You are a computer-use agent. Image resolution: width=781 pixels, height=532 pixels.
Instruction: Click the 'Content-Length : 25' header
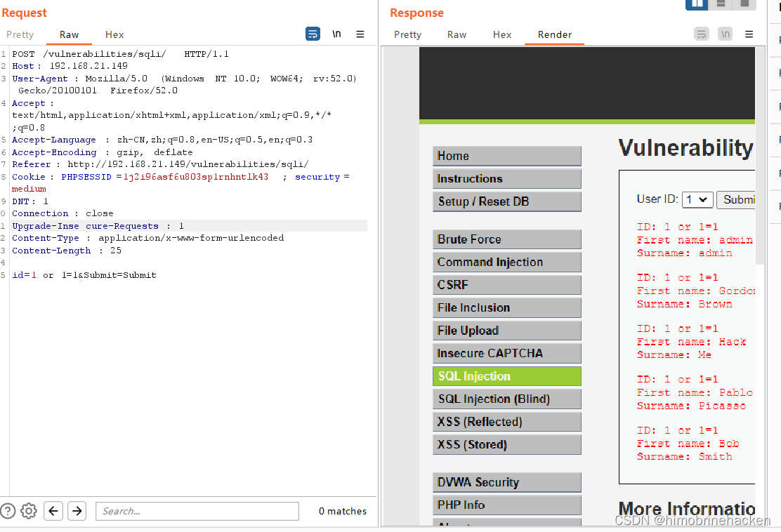67,251
